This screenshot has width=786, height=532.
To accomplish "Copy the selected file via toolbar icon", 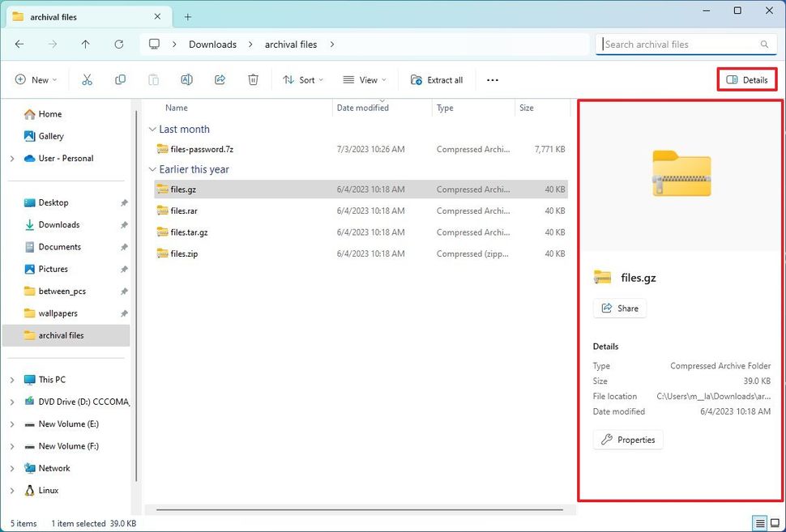I will click(121, 79).
